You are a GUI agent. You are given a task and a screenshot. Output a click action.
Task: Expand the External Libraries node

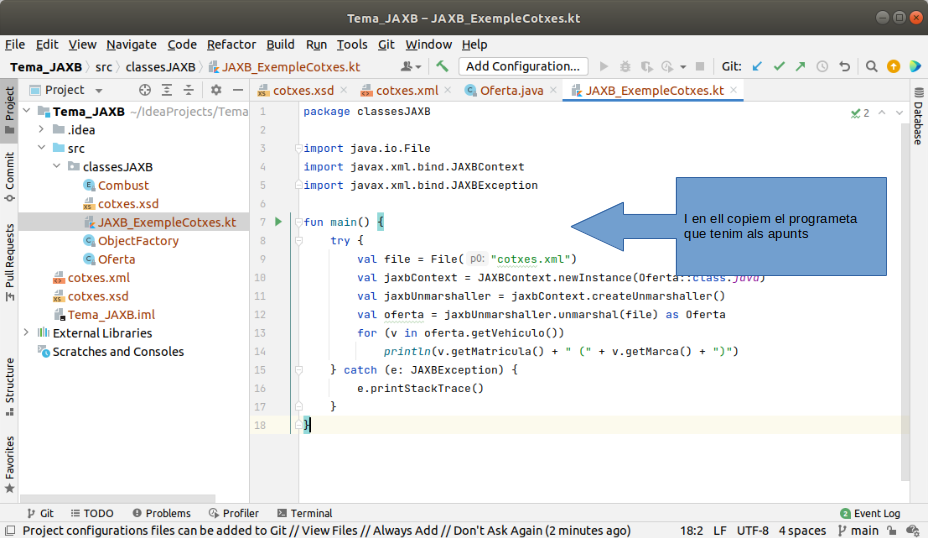[27, 332]
